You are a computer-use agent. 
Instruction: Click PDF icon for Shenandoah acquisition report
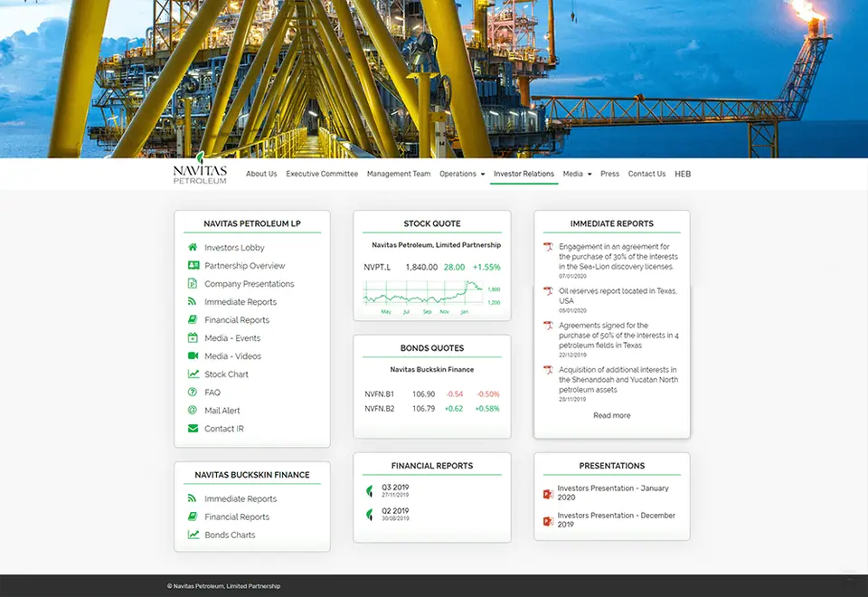tap(548, 369)
